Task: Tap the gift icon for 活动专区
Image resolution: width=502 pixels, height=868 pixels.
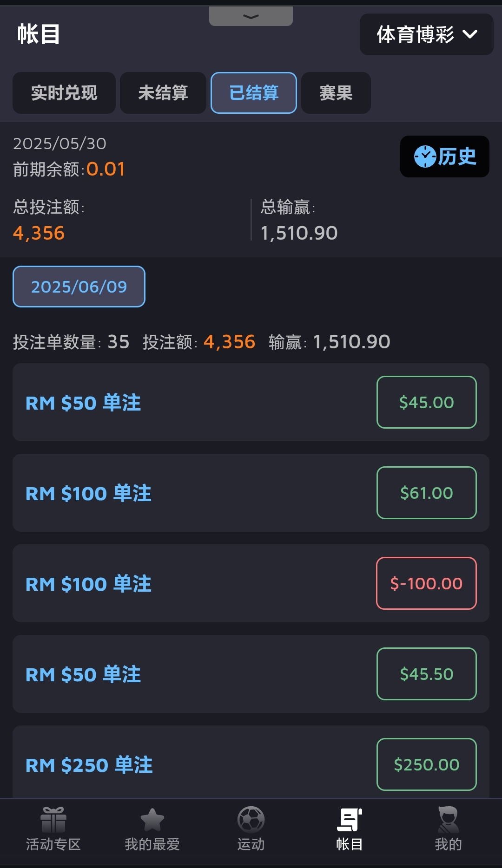Action: [53, 820]
